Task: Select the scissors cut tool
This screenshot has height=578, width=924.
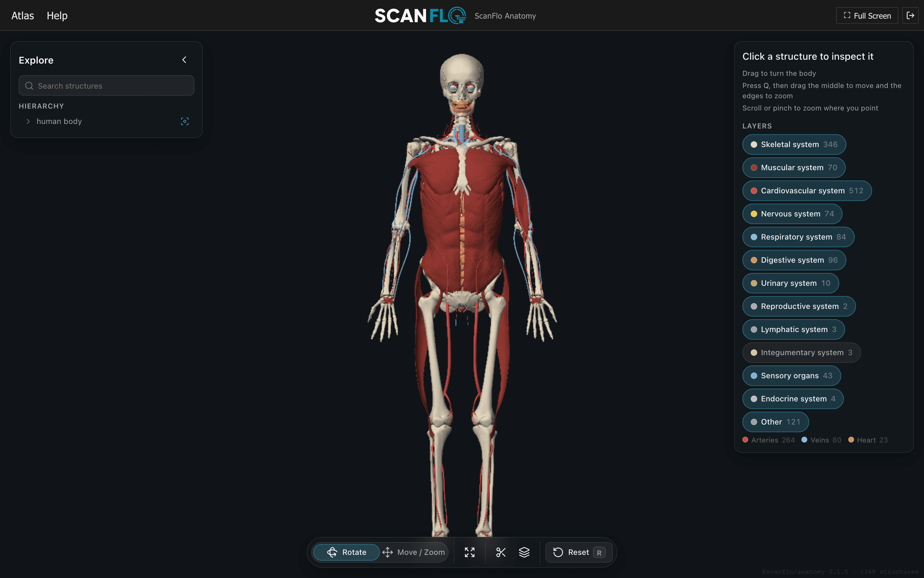Action: pos(501,552)
